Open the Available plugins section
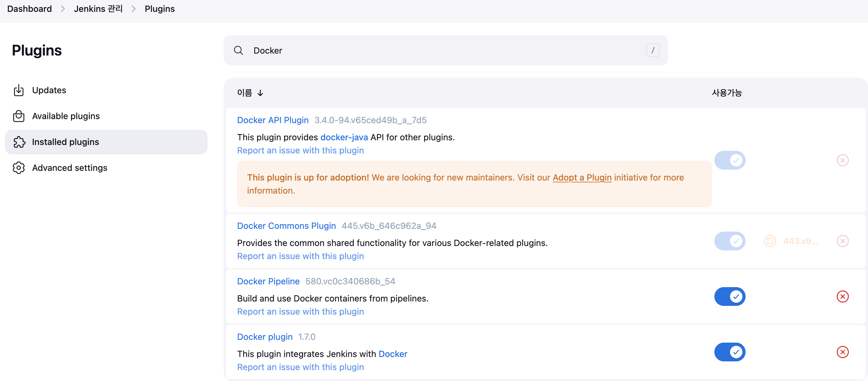 [106, 116]
